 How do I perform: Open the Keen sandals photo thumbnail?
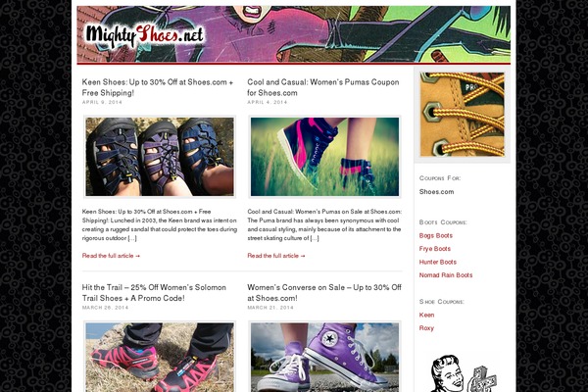click(160, 157)
